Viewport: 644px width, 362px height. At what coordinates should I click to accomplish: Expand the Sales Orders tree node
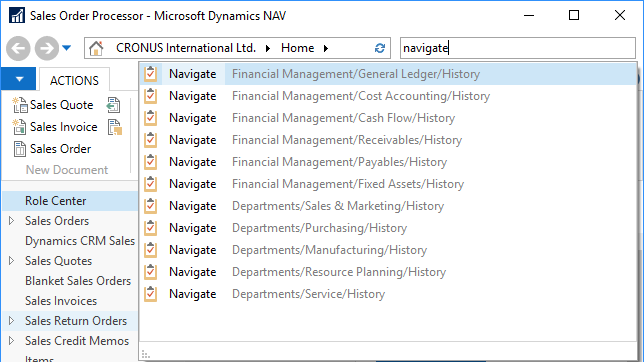tap(12, 221)
